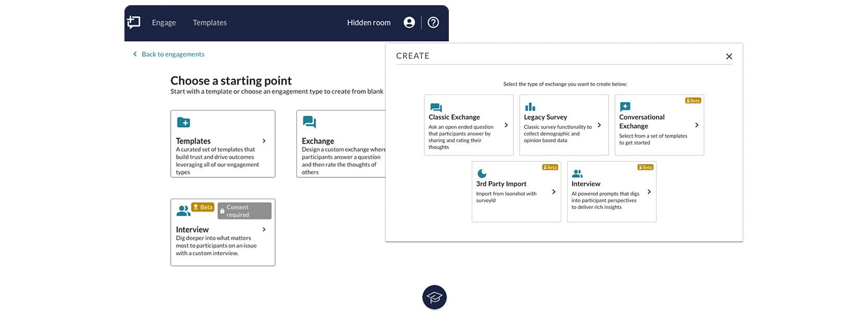Click the Legacy Survey bar chart icon
Image resolution: width=868 pixels, height=333 pixels.
pyautogui.click(x=530, y=107)
